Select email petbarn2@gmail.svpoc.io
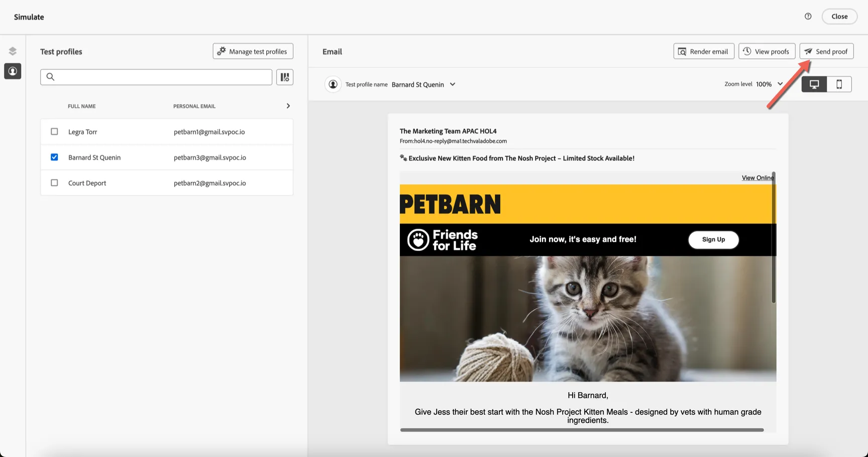Viewport: 868px width, 457px height. (210, 183)
